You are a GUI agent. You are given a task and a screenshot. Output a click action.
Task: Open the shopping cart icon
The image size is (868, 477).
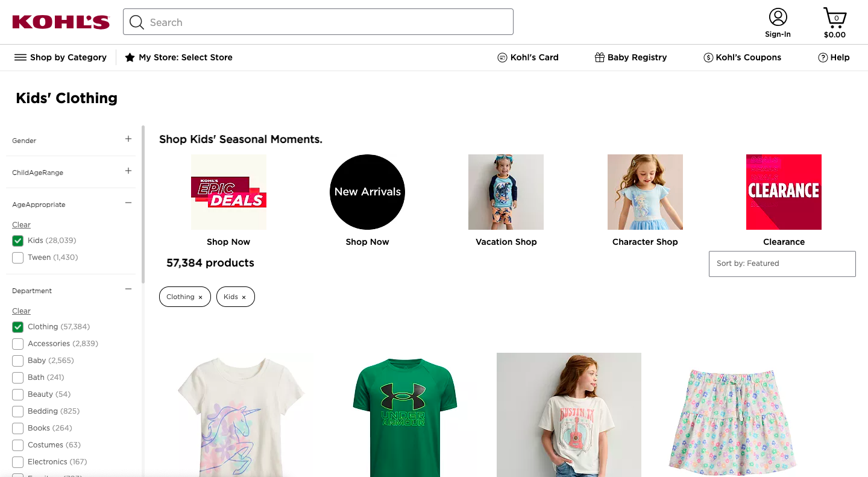[x=835, y=17]
